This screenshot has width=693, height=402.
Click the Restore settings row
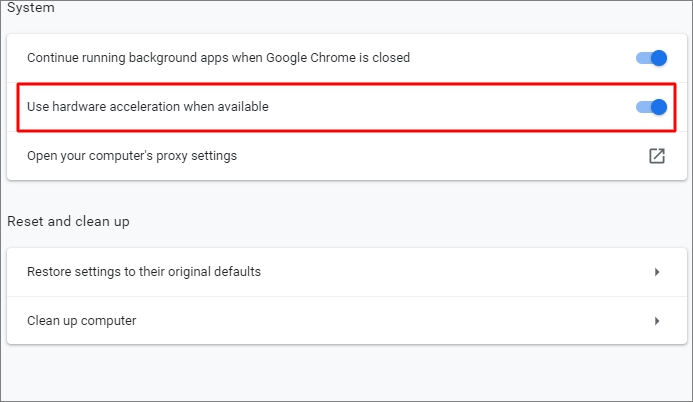click(400, 272)
